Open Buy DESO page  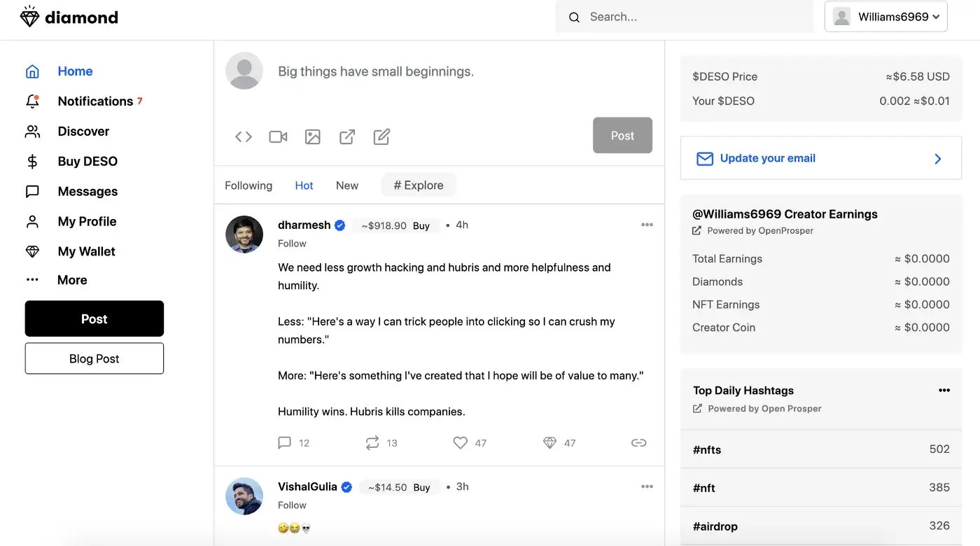coord(87,162)
